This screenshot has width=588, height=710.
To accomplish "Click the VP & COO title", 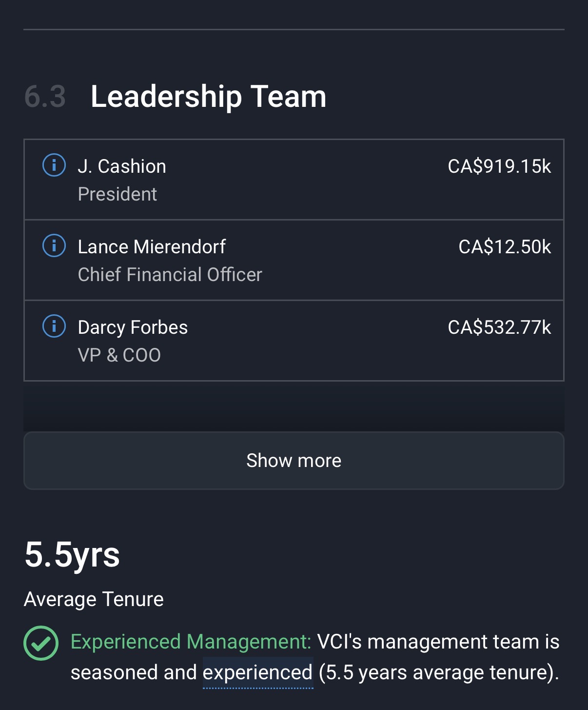I will (119, 355).
